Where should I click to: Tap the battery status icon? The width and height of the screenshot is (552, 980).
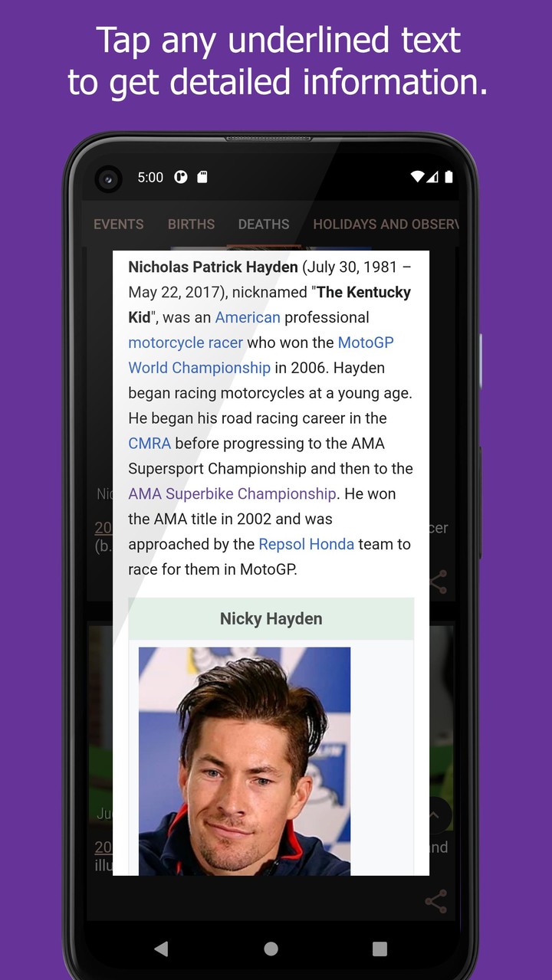pyautogui.click(x=449, y=177)
